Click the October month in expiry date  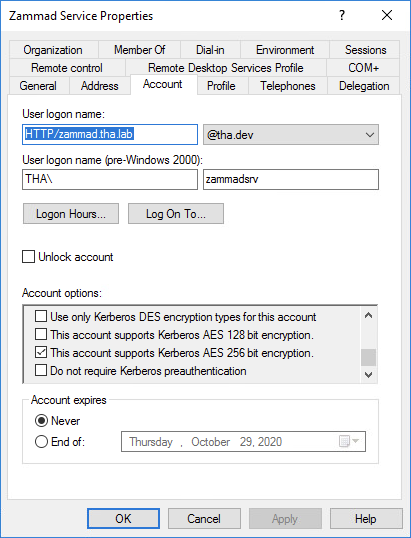click(x=211, y=442)
